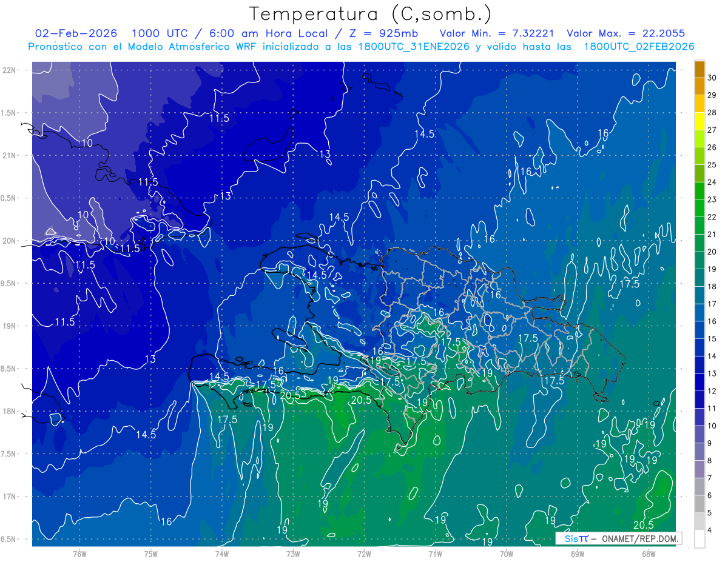Image resolution: width=728 pixels, height=562 pixels.
Task: Click the white swatch below 4
Action: coord(699,538)
